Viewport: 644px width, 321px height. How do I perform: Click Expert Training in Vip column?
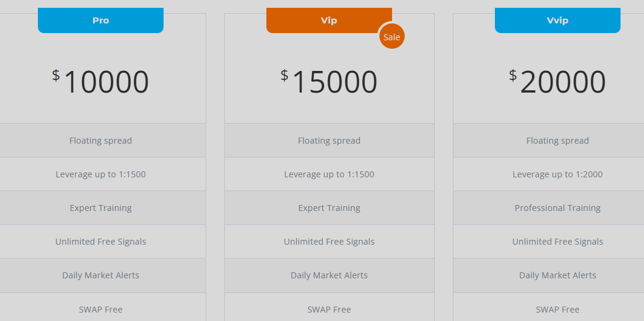(x=329, y=208)
